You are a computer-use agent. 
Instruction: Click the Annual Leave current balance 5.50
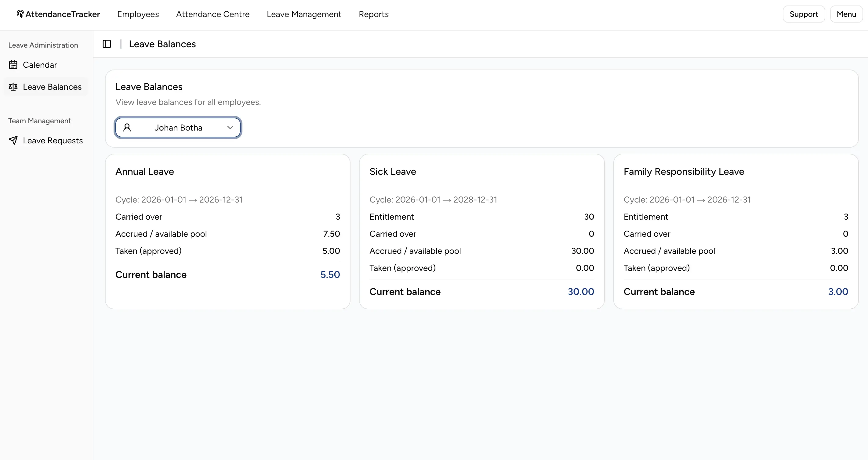[x=330, y=275]
